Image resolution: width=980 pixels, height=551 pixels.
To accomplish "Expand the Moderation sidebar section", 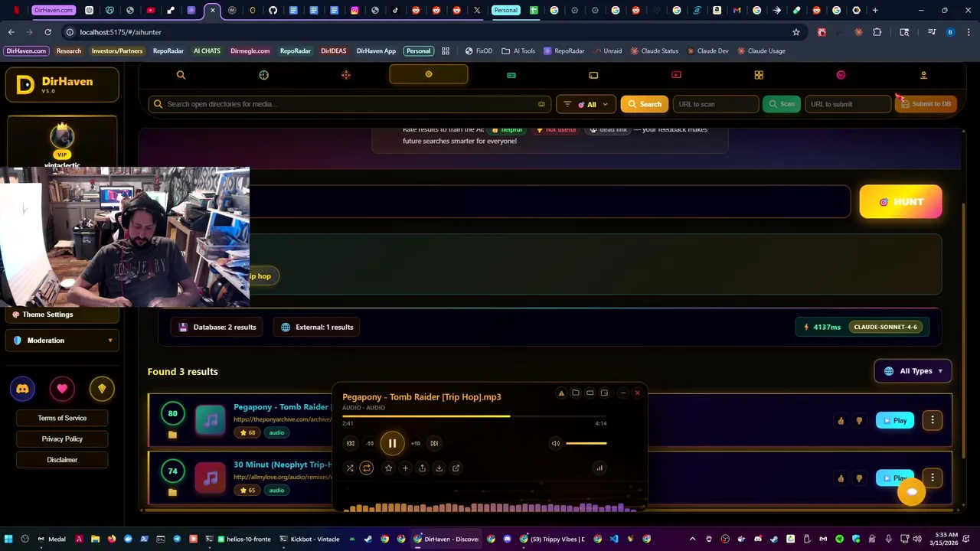I will click(62, 341).
